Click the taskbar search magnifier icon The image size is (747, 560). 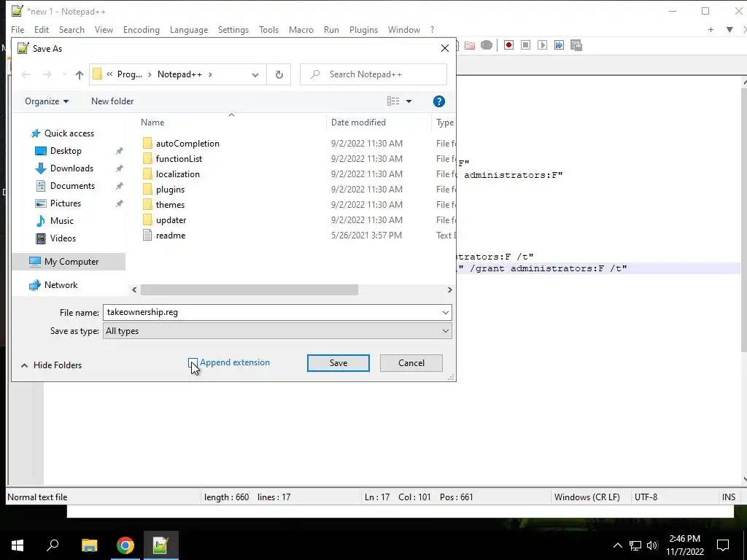tap(53, 545)
